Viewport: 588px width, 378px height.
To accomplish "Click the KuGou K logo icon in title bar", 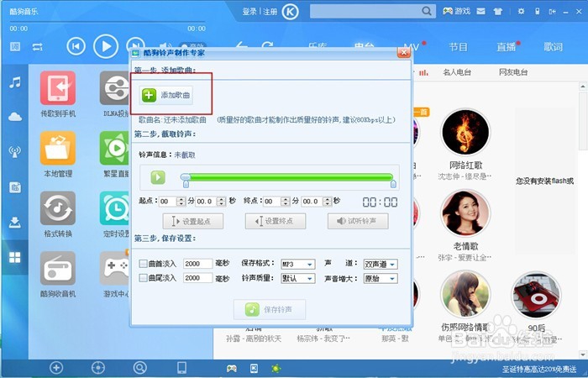I will [290, 12].
